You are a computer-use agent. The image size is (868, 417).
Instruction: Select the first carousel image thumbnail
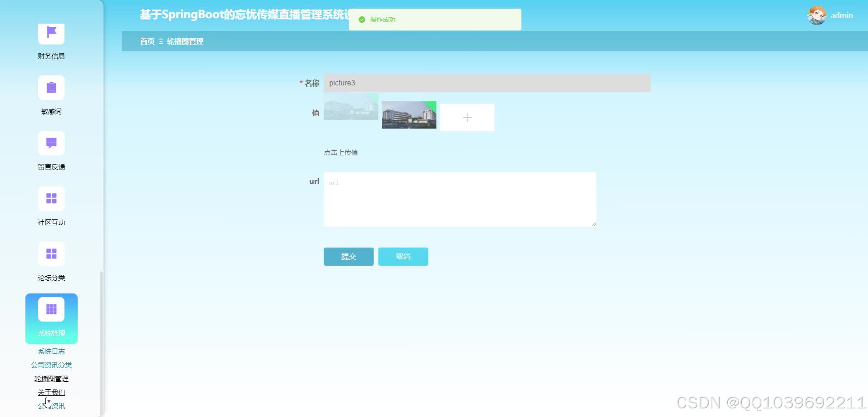coord(350,107)
